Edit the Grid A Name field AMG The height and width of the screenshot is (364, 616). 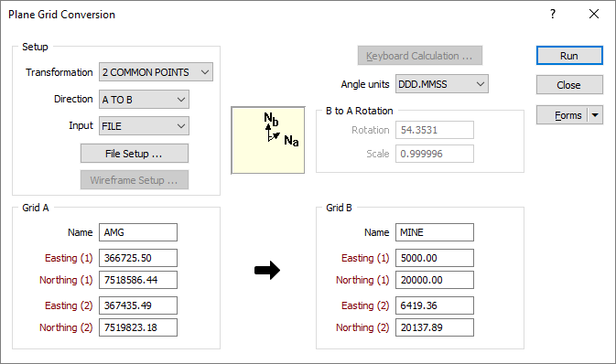[138, 232]
